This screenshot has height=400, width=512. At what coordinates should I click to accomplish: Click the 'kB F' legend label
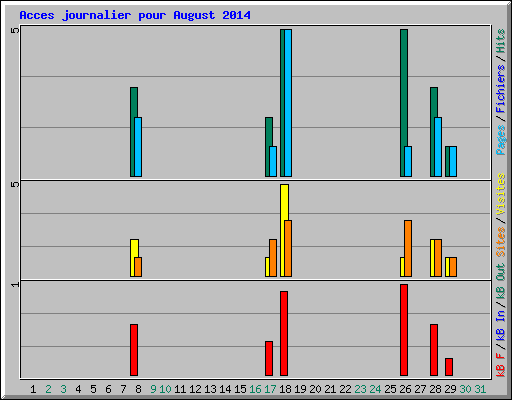(x=501, y=365)
